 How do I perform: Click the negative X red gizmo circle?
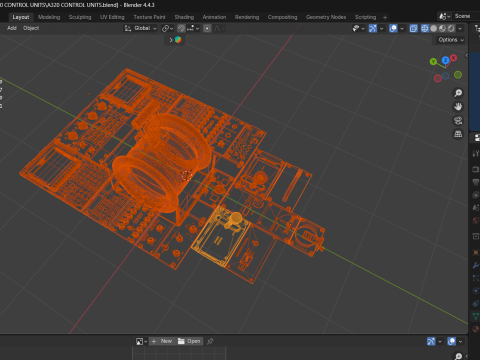coord(438,78)
